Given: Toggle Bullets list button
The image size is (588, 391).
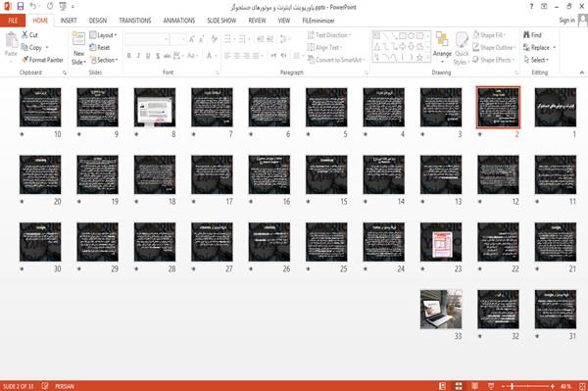Looking at the screenshot, I should click(x=227, y=39).
